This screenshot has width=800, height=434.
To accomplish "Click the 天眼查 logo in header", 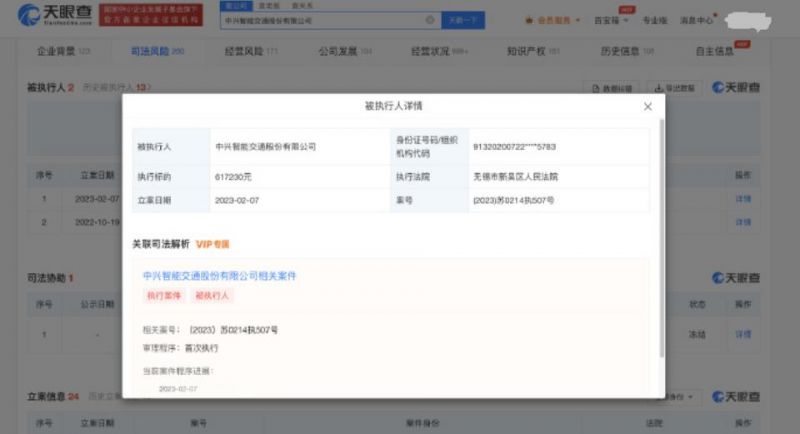I will (x=55, y=15).
